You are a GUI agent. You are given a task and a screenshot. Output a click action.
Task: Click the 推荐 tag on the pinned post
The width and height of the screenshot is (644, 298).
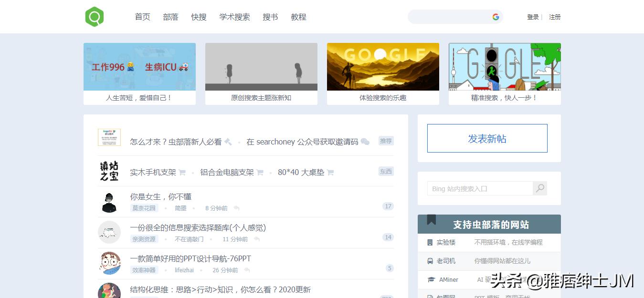pos(386,141)
